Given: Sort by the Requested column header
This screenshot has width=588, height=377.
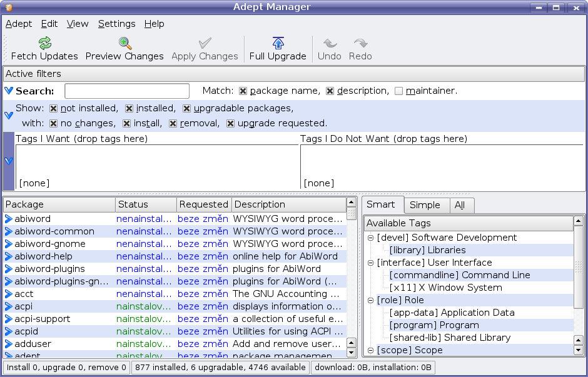Looking at the screenshot, I should pos(204,204).
